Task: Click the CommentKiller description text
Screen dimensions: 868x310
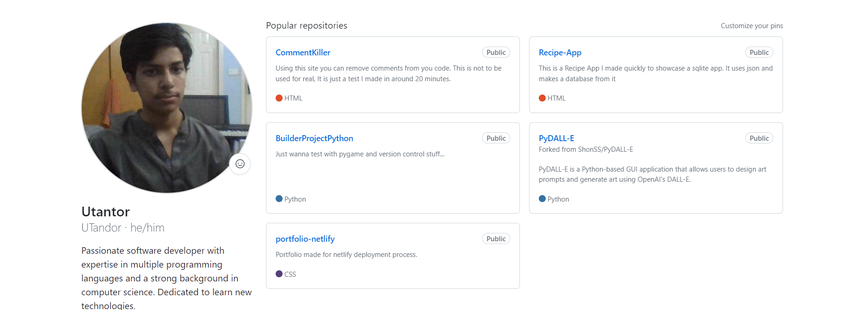Action: click(388, 73)
